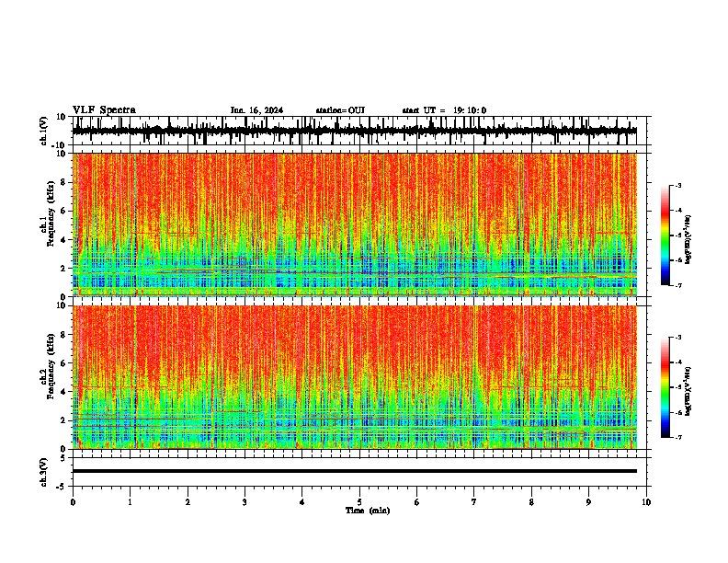Click the ch.3 black flat trace line
This screenshot has height=563, width=728.
[x=354, y=471]
